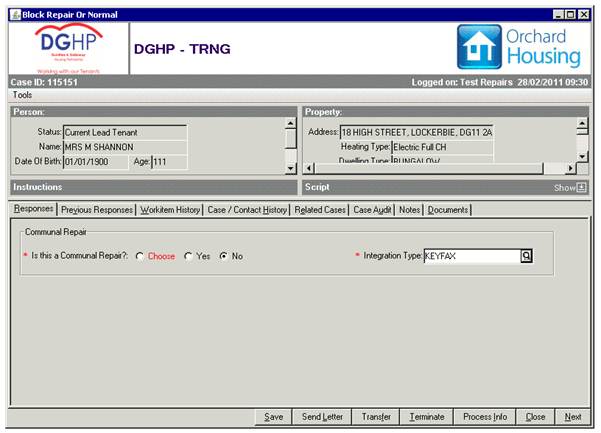Open the Notes tab
The height and width of the screenshot is (433, 601).
409,210
